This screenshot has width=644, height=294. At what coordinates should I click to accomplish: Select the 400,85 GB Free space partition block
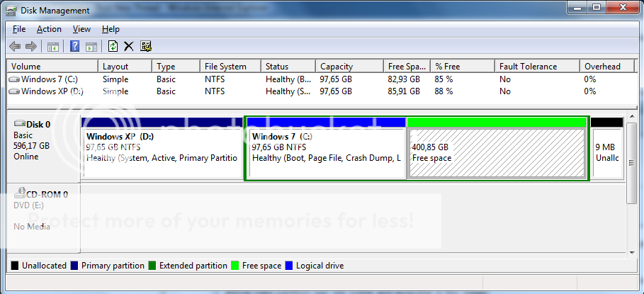point(497,153)
